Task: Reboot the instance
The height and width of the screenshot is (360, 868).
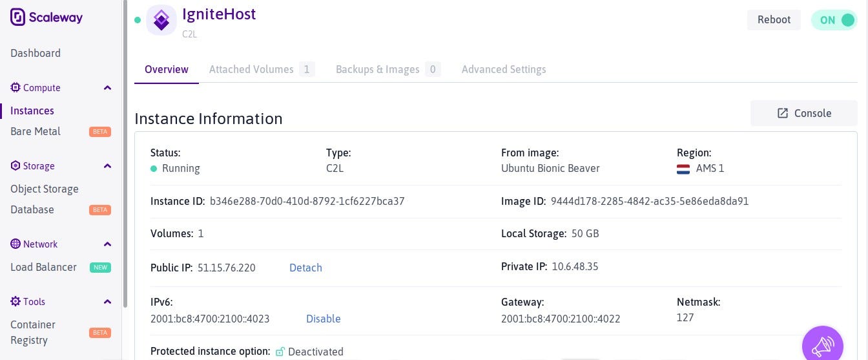Action: [774, 19]
